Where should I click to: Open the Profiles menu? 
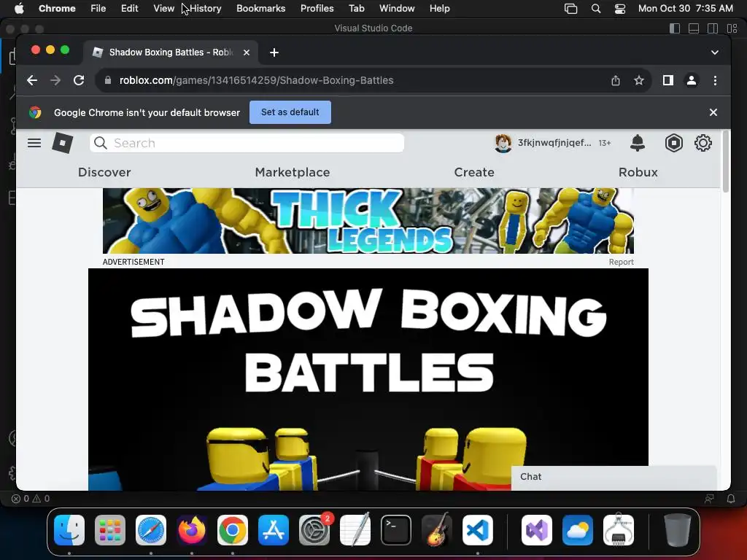[x=317, y=9]
